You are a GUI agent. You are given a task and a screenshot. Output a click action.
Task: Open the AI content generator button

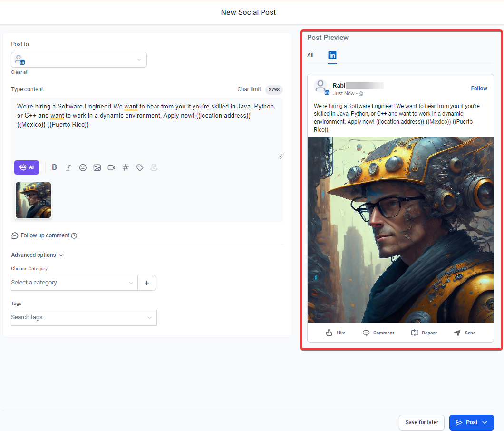(x=27, y=167)
